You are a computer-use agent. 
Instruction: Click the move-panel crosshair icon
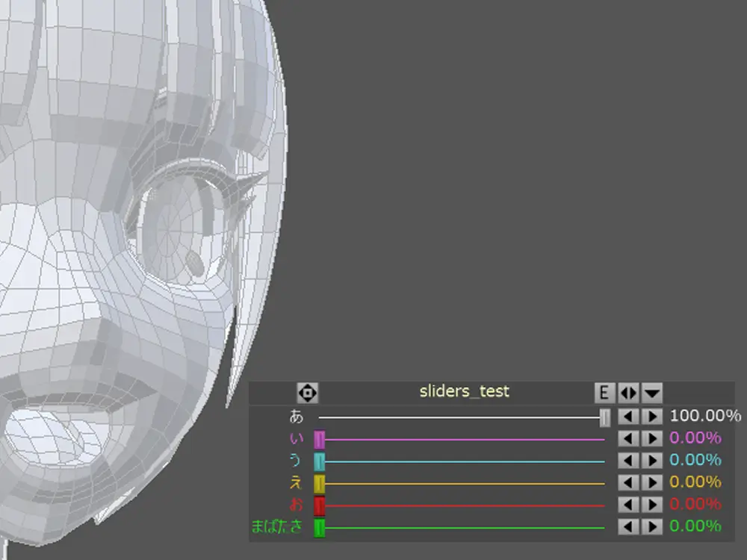308,392
